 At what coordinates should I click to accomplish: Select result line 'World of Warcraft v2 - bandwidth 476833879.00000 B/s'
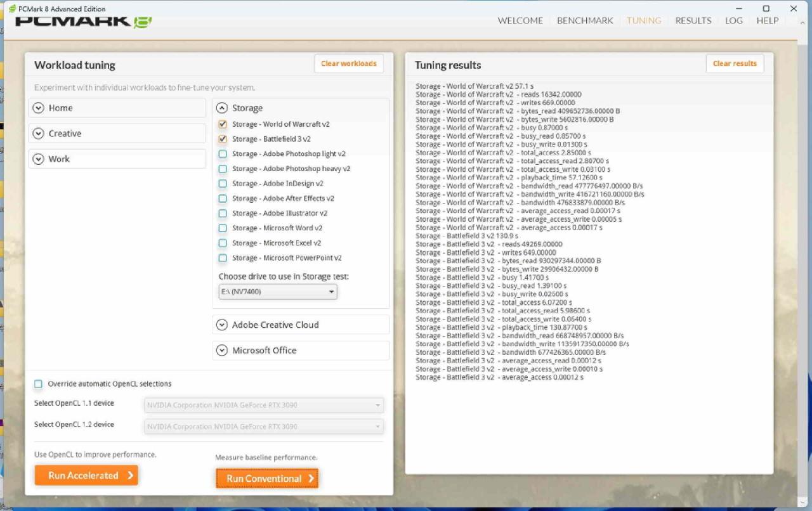point(520,203)
